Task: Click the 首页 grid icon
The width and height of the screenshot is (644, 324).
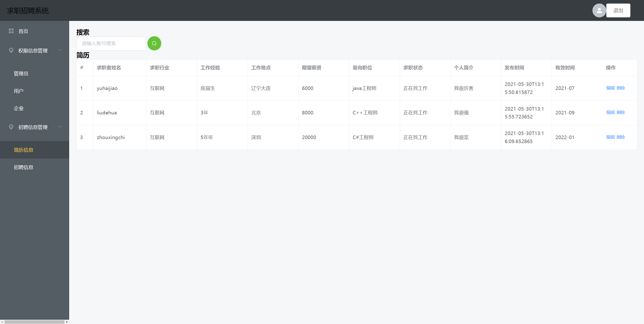Action: tap(11, 31)
